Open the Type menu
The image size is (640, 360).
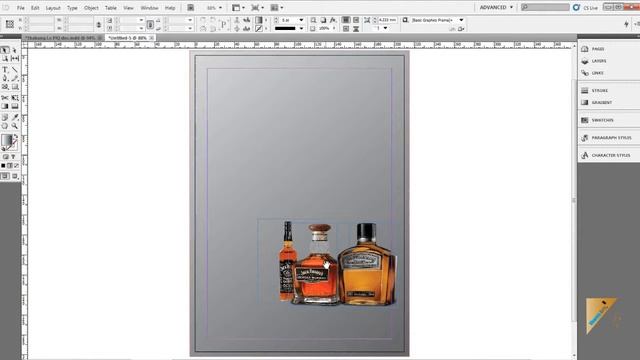(72, 8)
